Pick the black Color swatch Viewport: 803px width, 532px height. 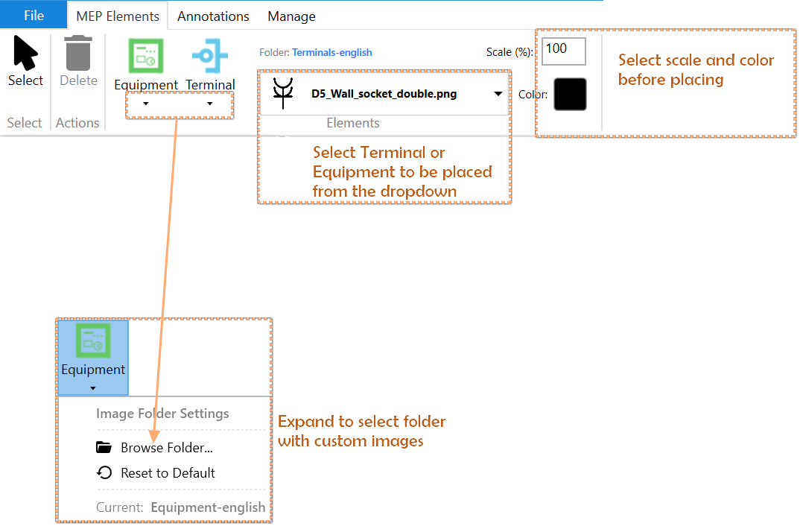[x=570, y=95]
